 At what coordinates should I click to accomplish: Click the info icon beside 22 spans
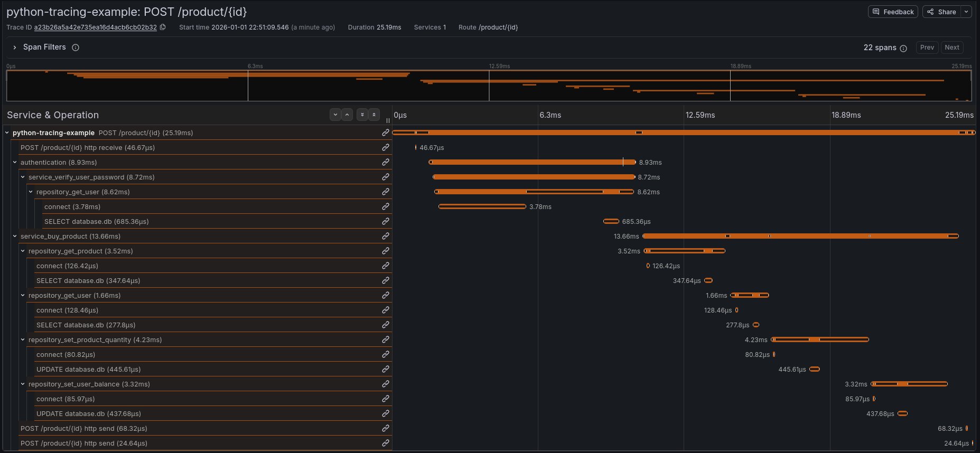tap(903, 48)
